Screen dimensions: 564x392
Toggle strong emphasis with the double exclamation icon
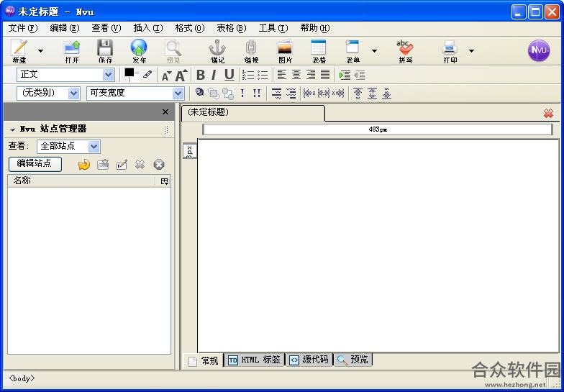256,94
